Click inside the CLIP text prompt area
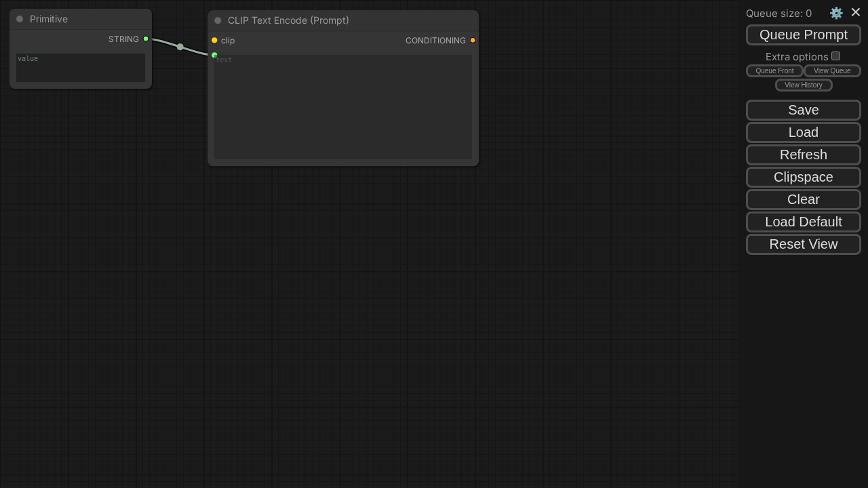Viewport: 868px width, 488px height. pyautogui.click(x=343, y=107)
